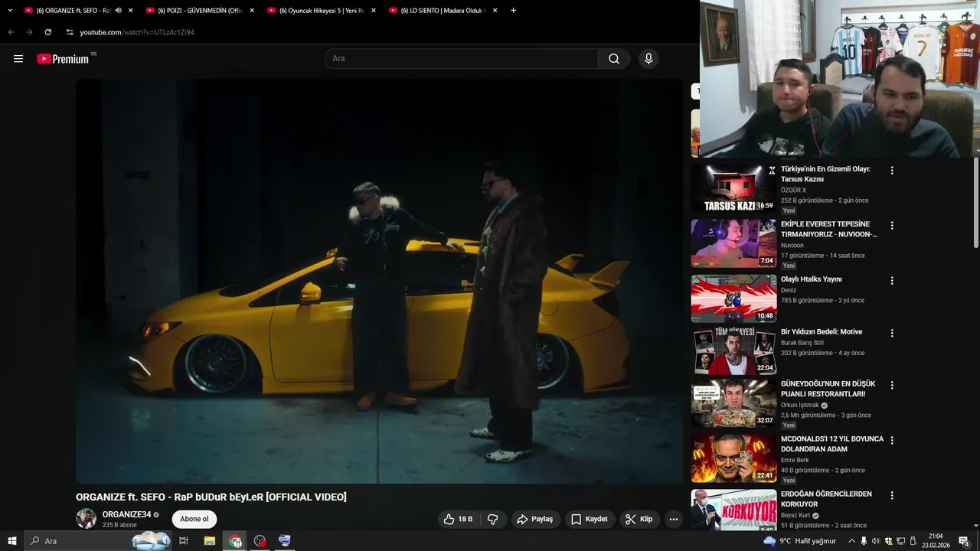Open Olaylı Htalks Yayını thumbnail
The width and height of the screenshot is (980, 551).
click(733, 298)
